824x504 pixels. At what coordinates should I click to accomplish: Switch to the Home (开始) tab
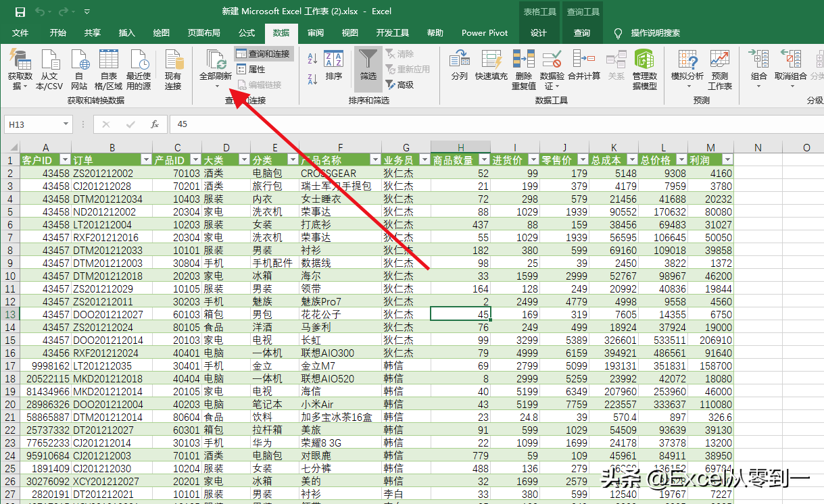(57, 33)
